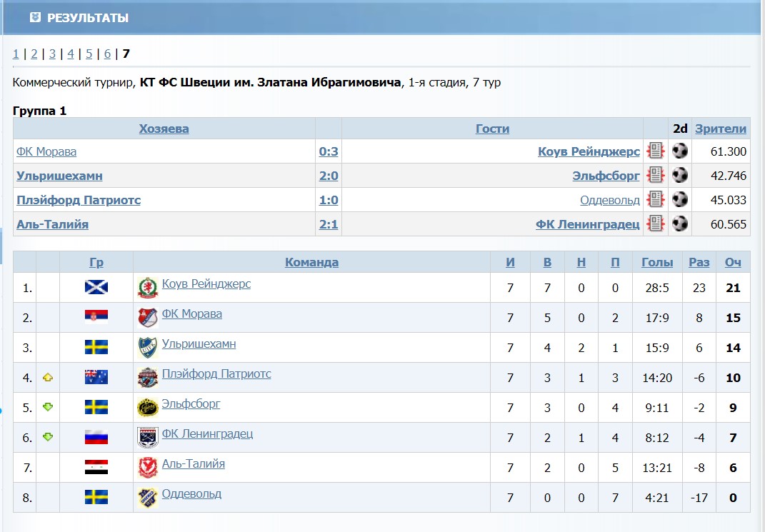
Task: Open the 2:1 score link
Action: click(329, 224)
